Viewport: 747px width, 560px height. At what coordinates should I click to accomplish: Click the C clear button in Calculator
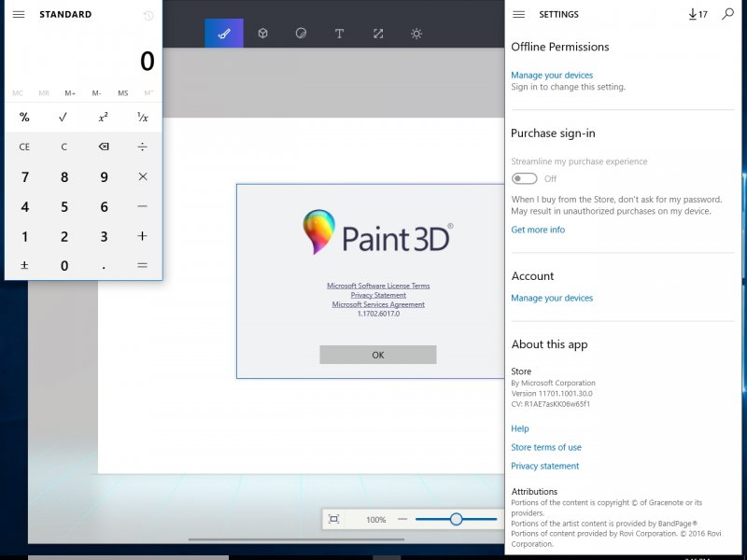pyautogui.click(x=63, y=147)
